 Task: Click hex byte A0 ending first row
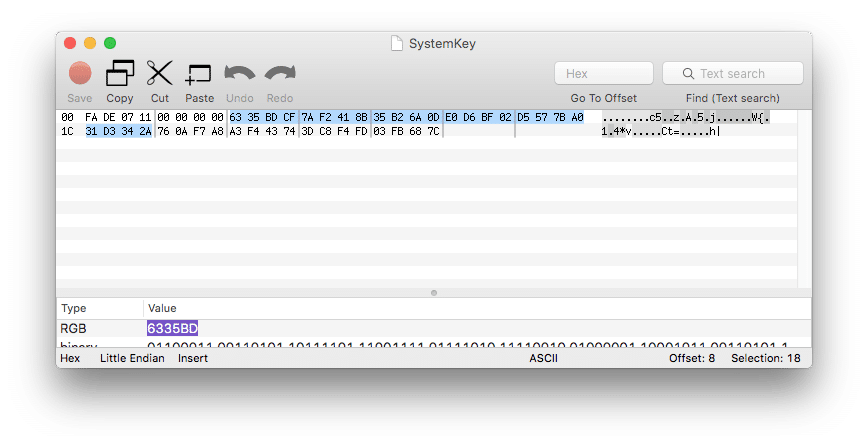[577, 117]
